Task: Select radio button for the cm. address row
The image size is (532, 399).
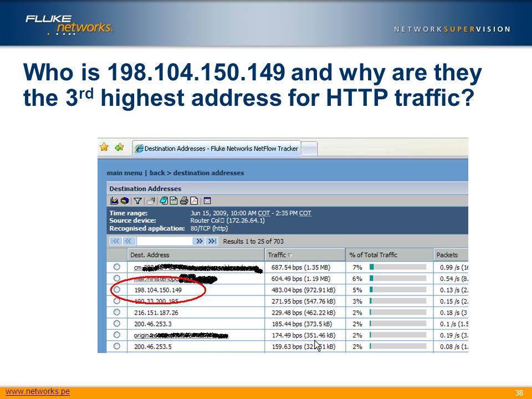Action: click(117, 267)
